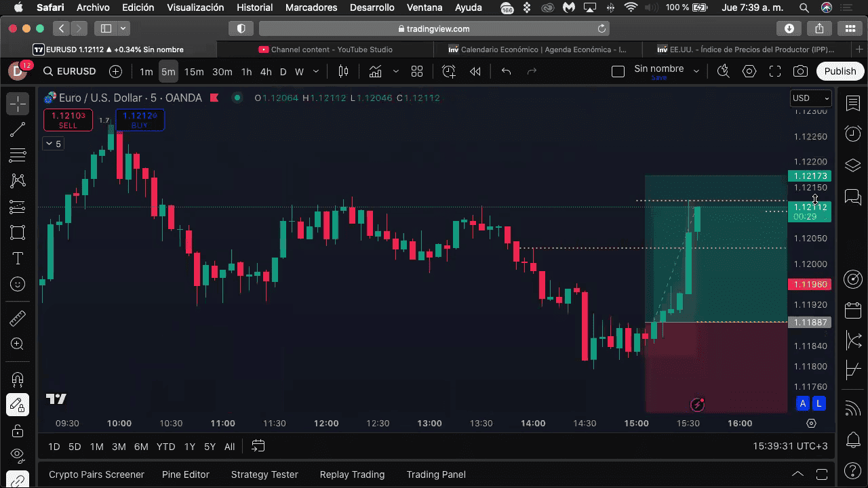The image size is (868, 488).
Task: Open the Marcadores menu in menu bar
Action: pos(311,8)
